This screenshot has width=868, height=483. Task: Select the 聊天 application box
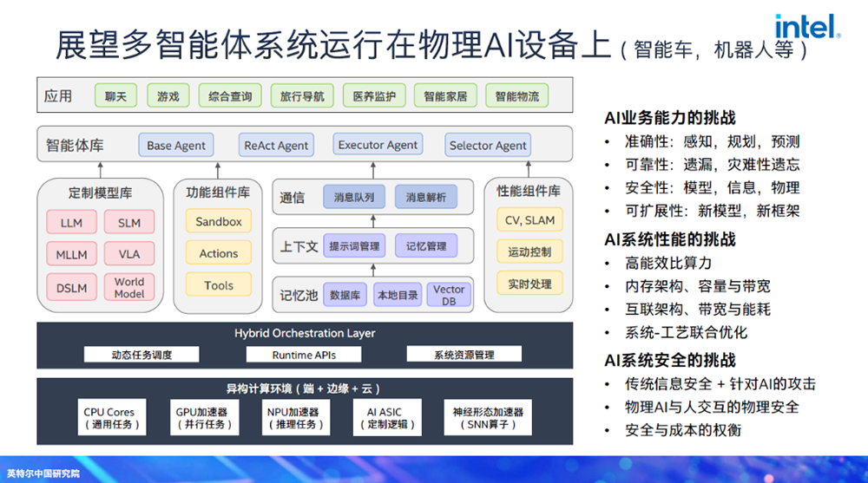pos(115,96)
